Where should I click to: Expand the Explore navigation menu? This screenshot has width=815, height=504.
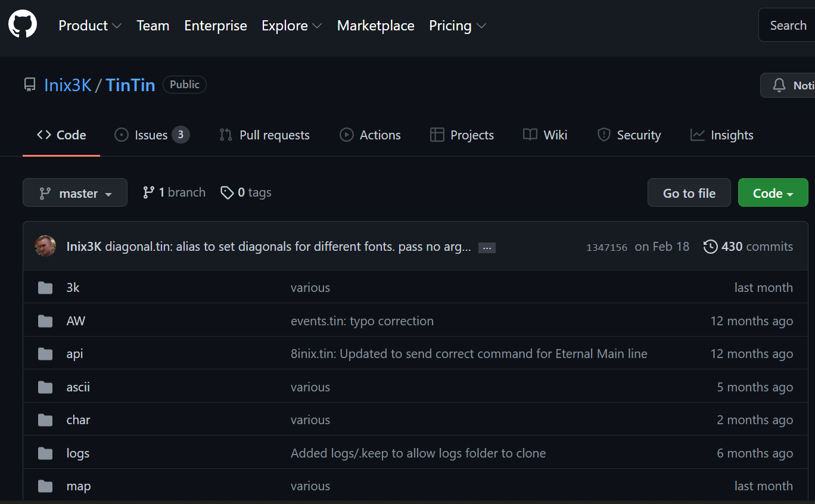[291, 26]
